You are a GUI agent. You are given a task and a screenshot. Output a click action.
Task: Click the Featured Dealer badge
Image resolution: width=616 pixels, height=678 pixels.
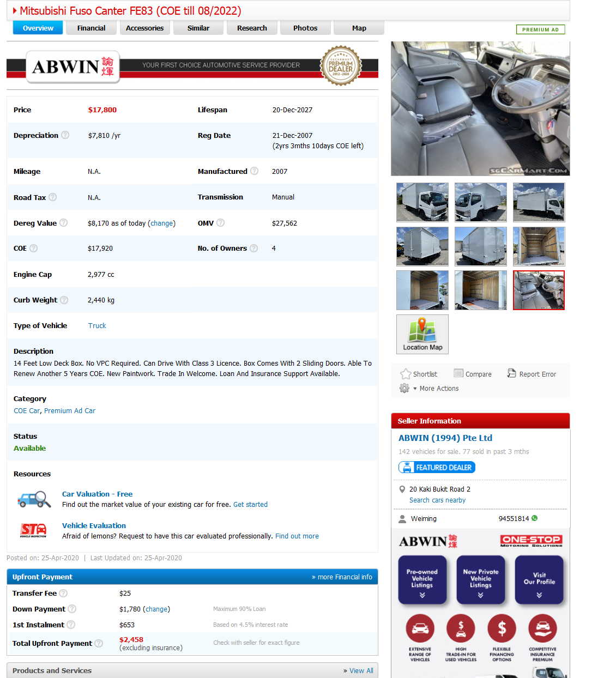click(437, 468)
